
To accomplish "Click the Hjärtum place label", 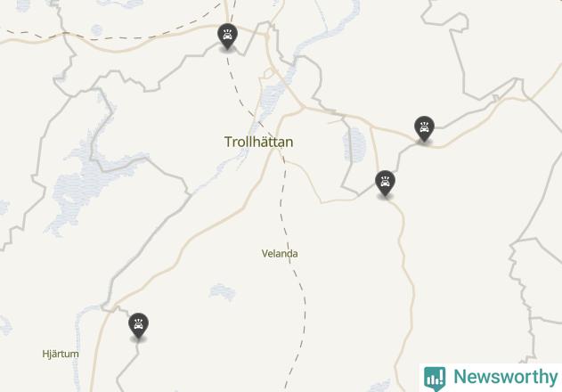I will [x=61, y=354].
